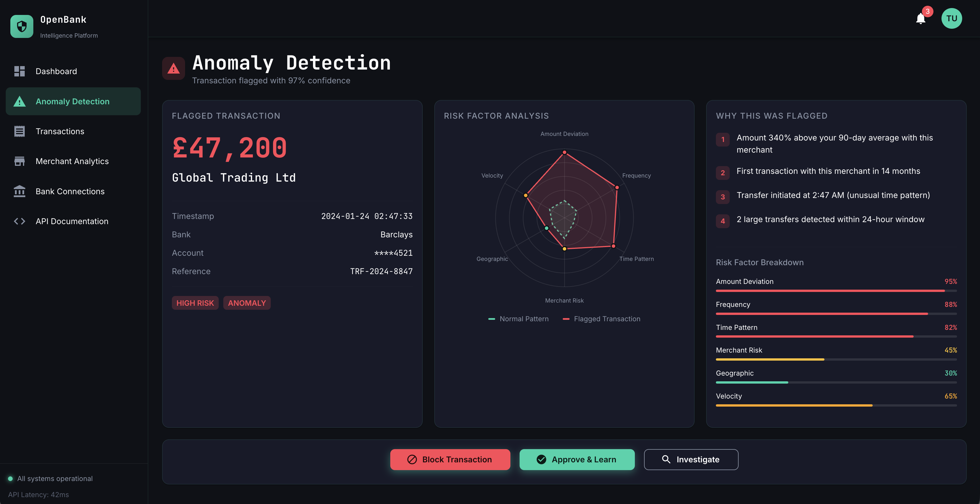
Task: Select Anomaly Detection menu item
Action: (73, 101)
